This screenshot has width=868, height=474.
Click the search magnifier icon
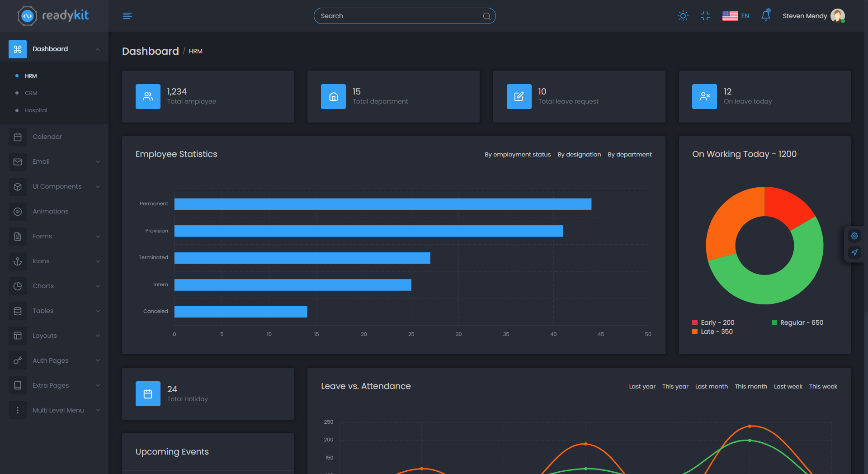pos(486,16)
